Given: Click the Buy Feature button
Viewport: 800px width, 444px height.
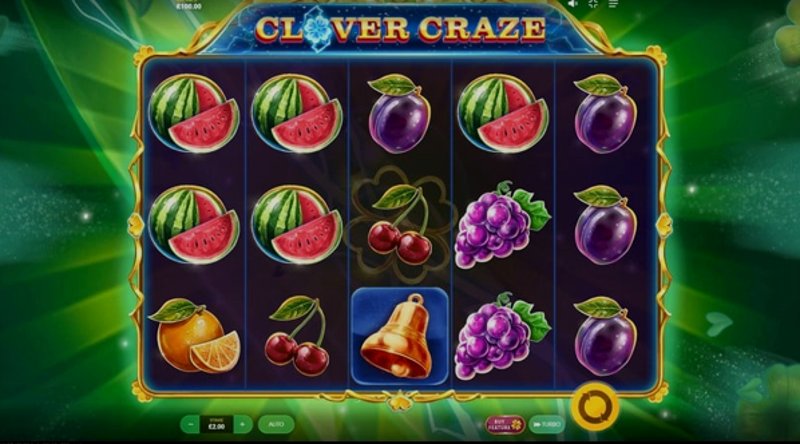Looking at the screenshot, I should pyautogui.click(x=505, y=425).
